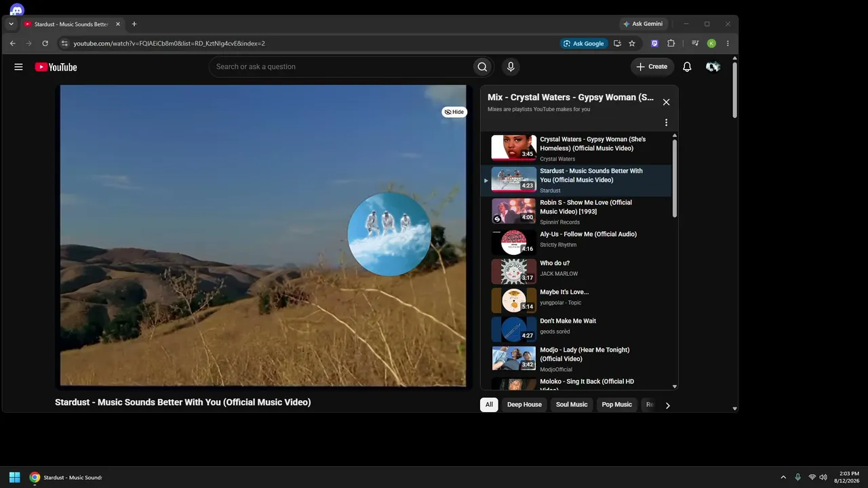Click the install app icon in address bar
This screenshot has height=488, width=868.
point(617,43)
